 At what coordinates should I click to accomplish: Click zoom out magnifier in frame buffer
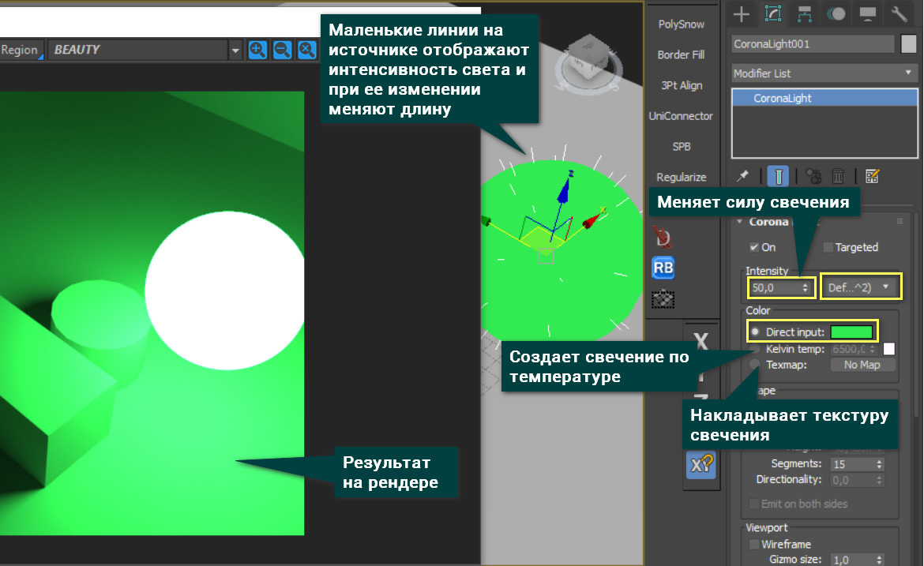click(281, 50)
